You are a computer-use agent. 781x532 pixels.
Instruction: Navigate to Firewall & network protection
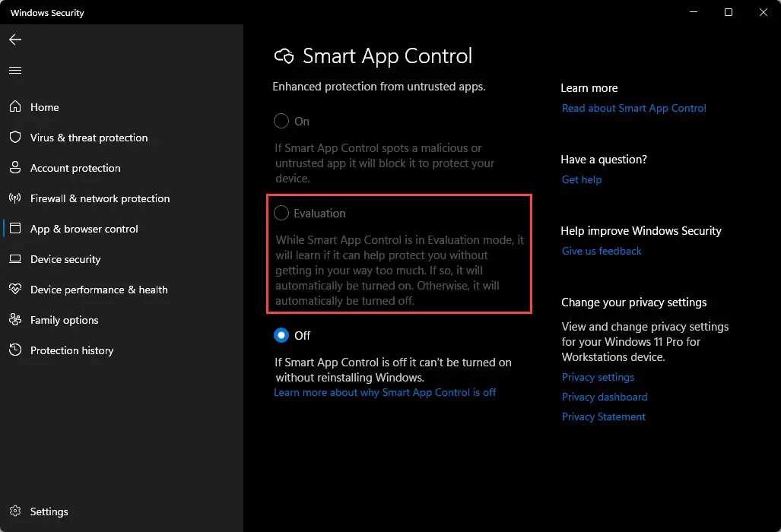[122, 198]
